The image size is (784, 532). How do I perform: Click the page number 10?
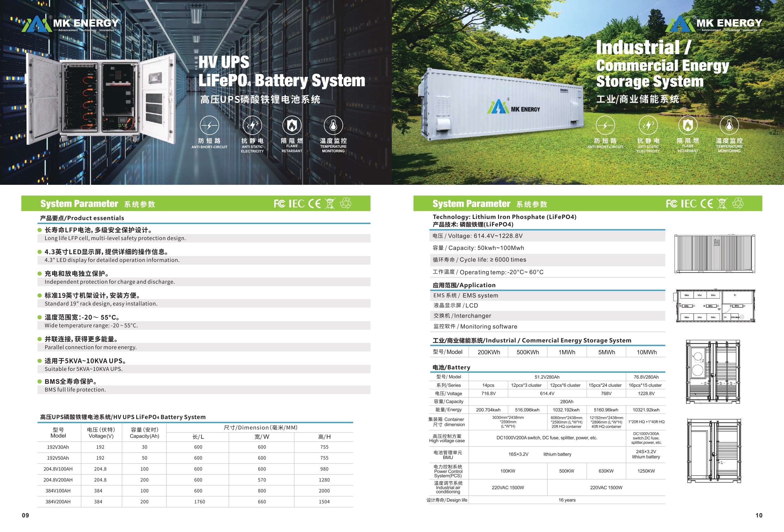pos(759,516)
